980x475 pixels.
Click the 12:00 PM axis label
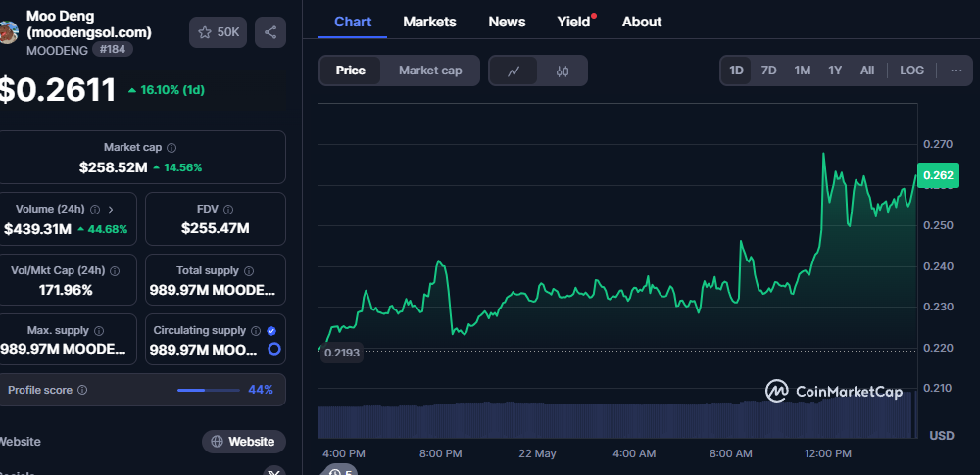(x=827, y=453)
